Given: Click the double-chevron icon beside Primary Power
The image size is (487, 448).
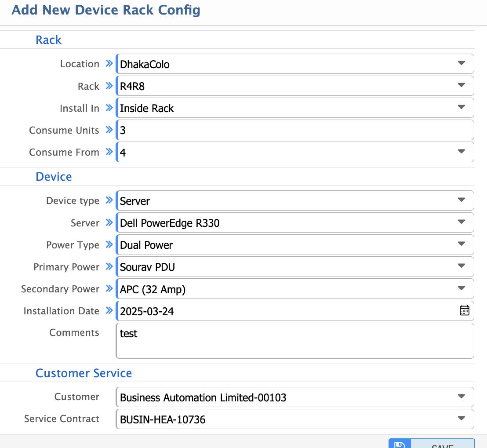Looking at the screenshot, I should (x=108, y=267).
